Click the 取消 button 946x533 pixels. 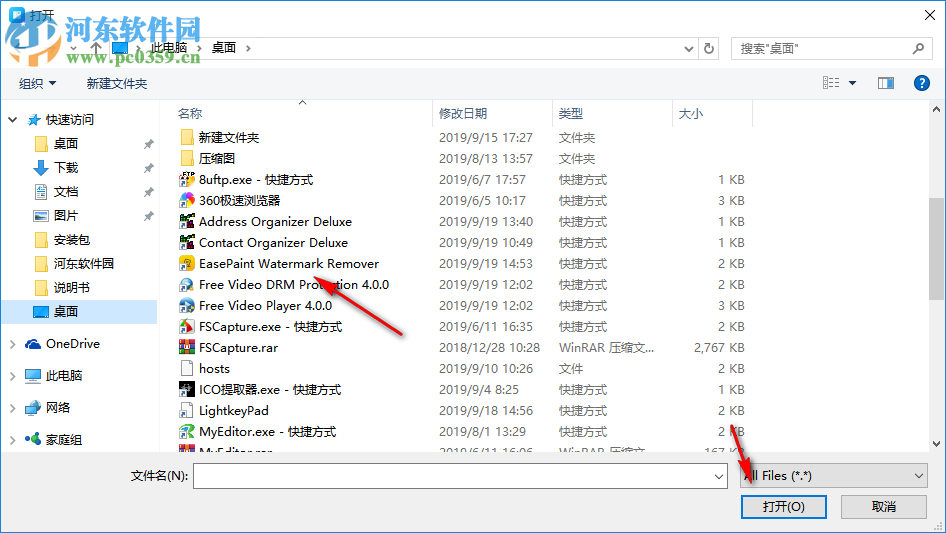click(x=884, y=506)
